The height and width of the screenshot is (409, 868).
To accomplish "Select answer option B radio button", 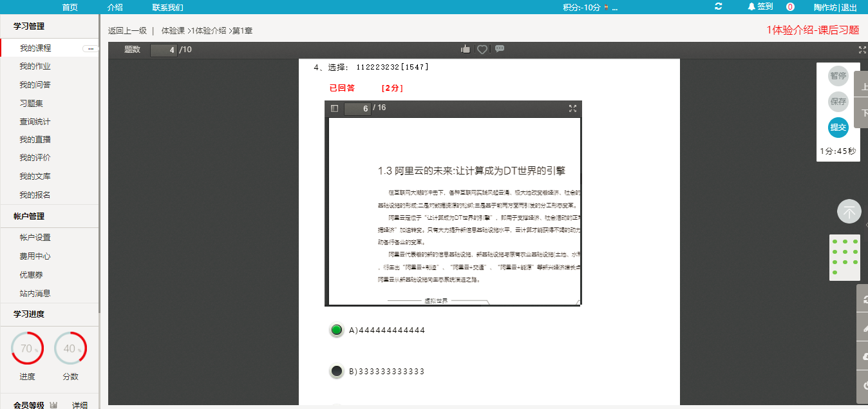I will pos(336,371).
